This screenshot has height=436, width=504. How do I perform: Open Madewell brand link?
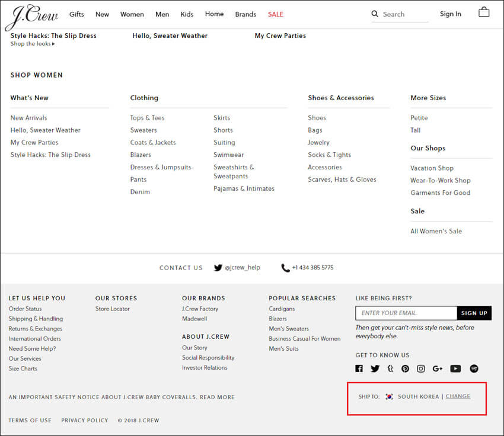click(194, 319)
